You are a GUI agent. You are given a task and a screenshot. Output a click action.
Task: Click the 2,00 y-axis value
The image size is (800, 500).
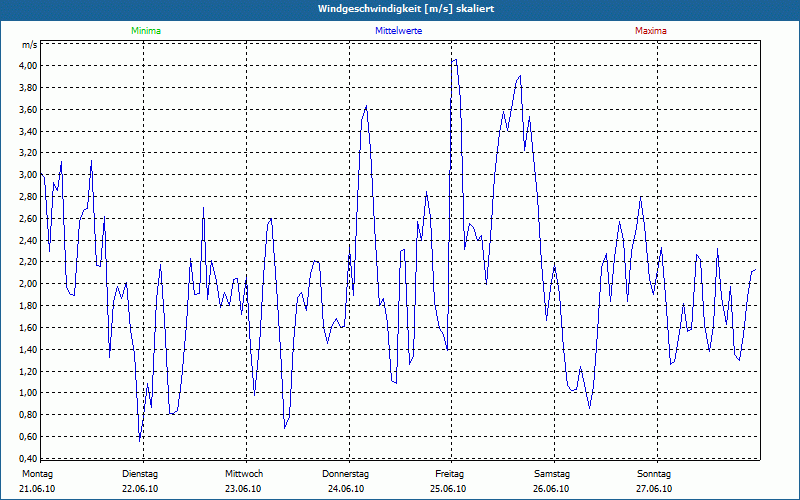(x=29, y=284)
